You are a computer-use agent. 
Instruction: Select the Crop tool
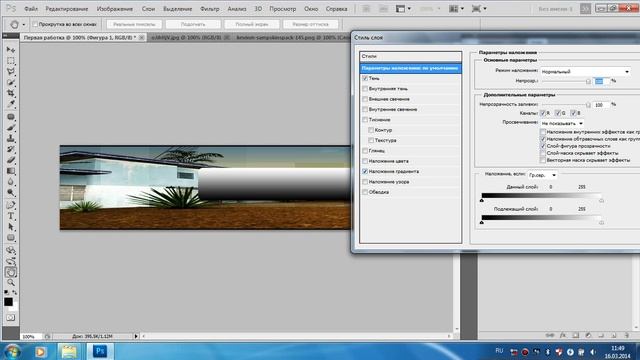pos(11,93)
